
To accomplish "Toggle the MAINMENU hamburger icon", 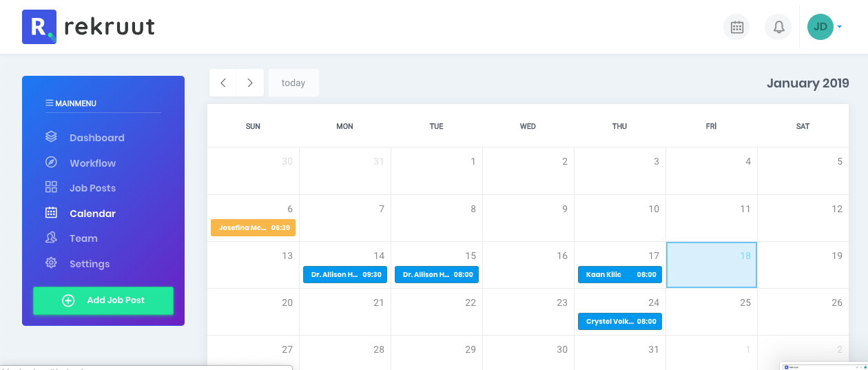I will pos(50,103).
